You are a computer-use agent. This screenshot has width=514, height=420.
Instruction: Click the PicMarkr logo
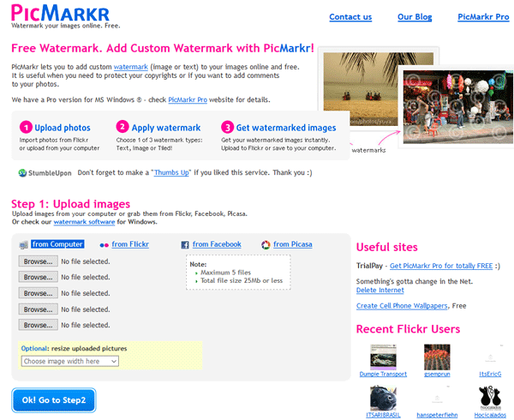61,14
